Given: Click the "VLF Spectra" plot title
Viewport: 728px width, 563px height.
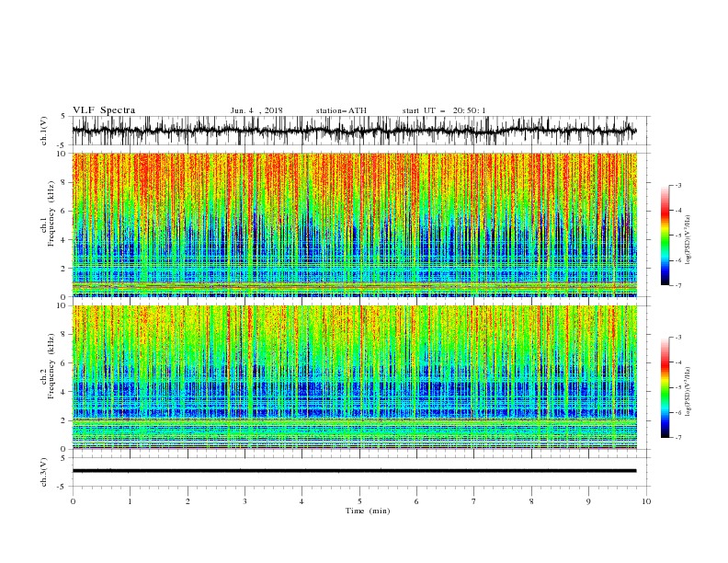Looking at the screenshot, I should (x=104, y=110).
